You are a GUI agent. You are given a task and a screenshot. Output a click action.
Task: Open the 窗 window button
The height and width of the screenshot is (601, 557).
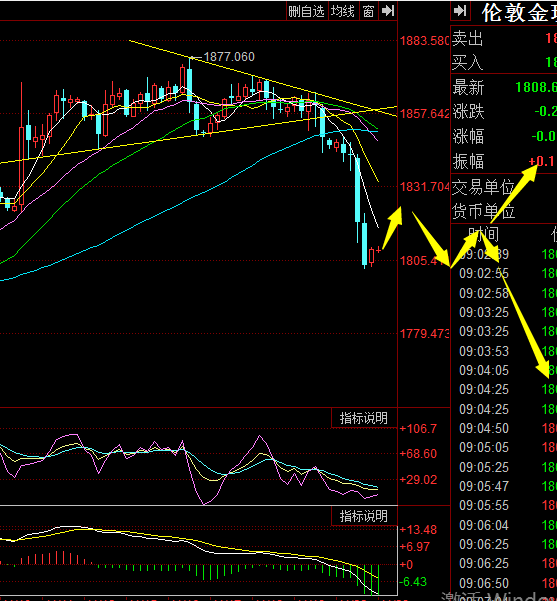(368, 11)
